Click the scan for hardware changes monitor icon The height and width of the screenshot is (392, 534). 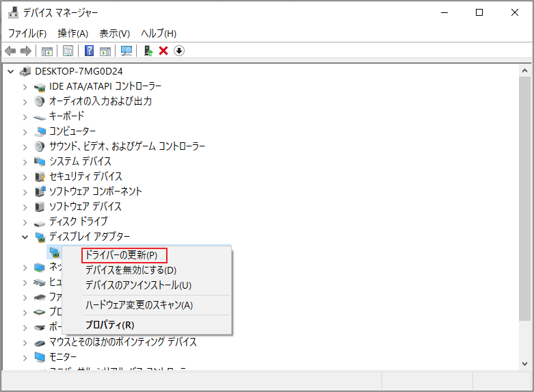[x=126, y=51]
